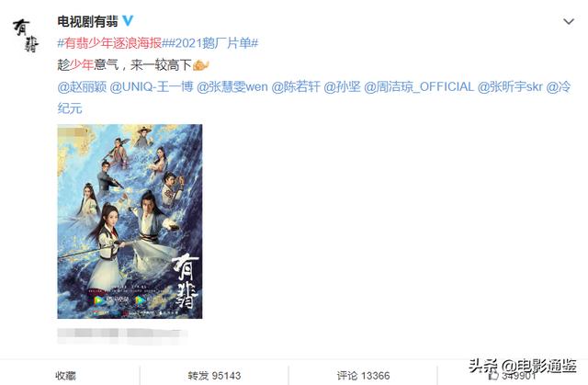Open @张慧雯wen mention
The image size is (588, 385).
[x=232, y=87]
